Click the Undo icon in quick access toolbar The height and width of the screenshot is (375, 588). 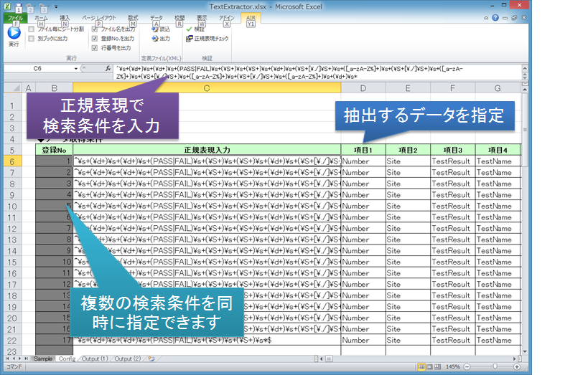pos(31,6)
